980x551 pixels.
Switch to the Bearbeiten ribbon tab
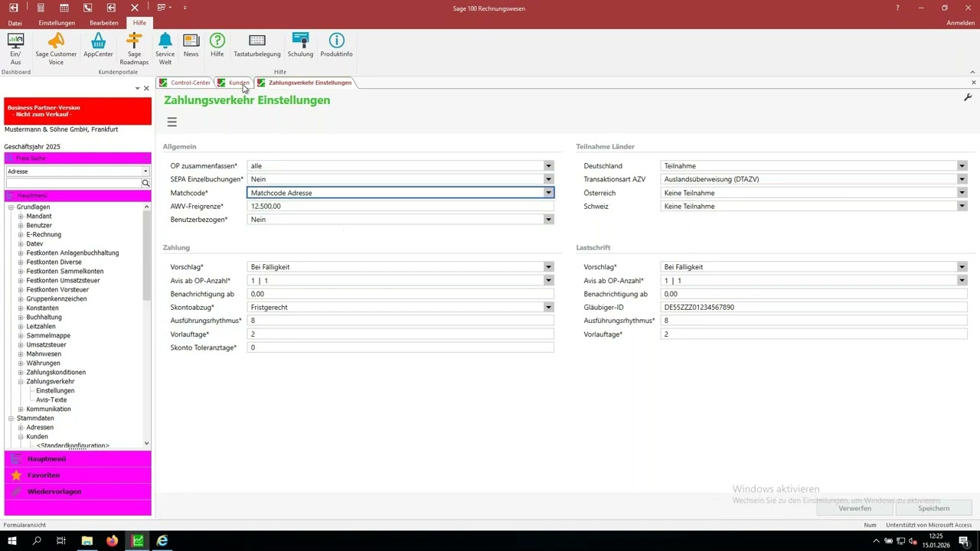[x=104, y=23]
